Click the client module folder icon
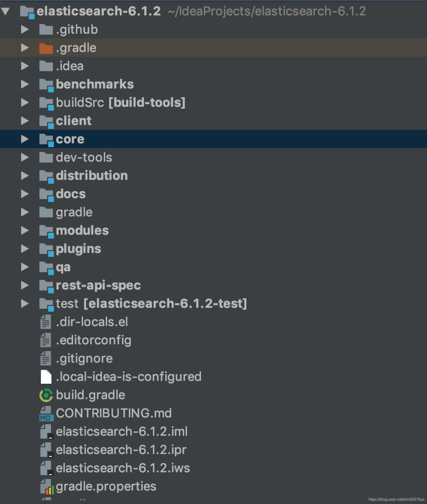Screen dimensions: 427x504 [46, 122]
